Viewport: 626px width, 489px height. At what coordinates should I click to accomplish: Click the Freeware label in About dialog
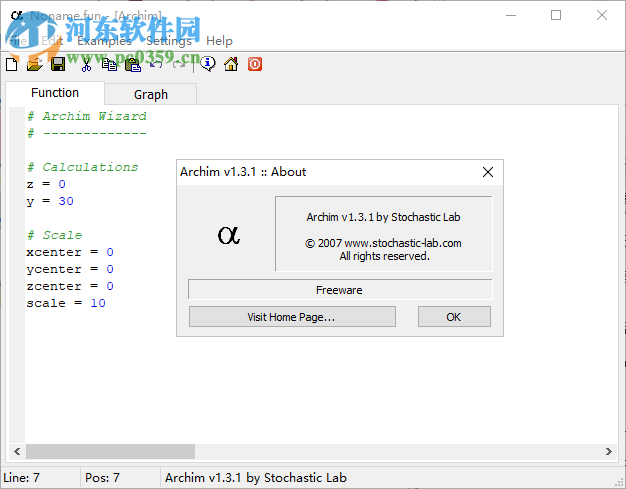coord(339,290)
